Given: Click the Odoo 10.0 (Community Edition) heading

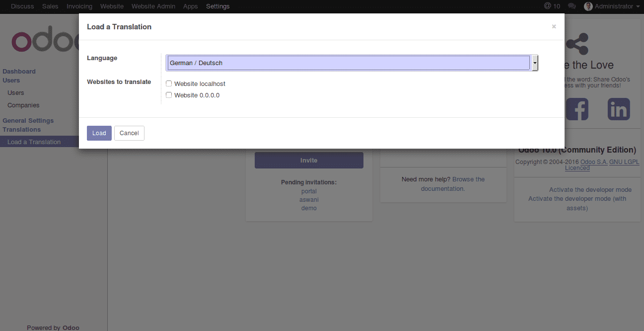Looking at the screenshot, I should coord(577,150).
